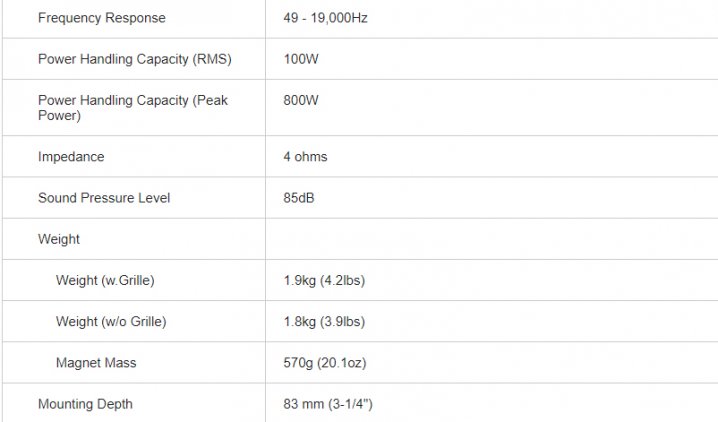
Task: Select the 800W value
Action: pyautogui.click(x=300, y=101)
